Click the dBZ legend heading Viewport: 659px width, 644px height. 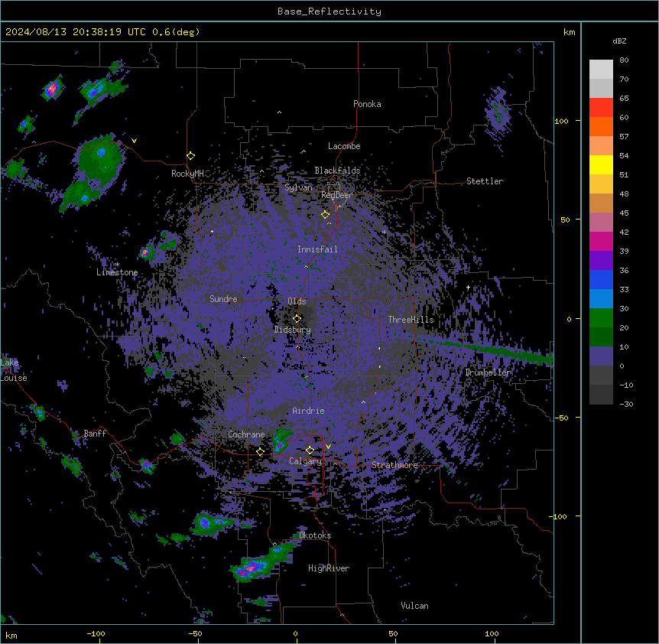[619, 41]
